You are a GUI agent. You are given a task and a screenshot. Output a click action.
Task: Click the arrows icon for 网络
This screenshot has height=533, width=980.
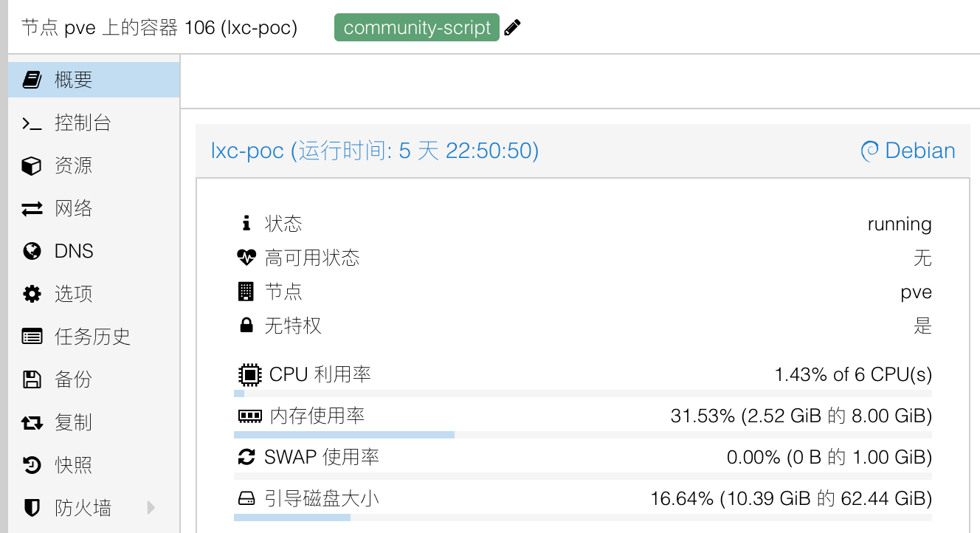tap(32, 209)
